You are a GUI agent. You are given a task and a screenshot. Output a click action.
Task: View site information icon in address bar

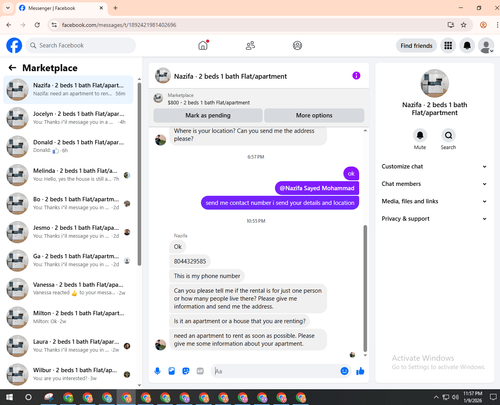[54, 25]
